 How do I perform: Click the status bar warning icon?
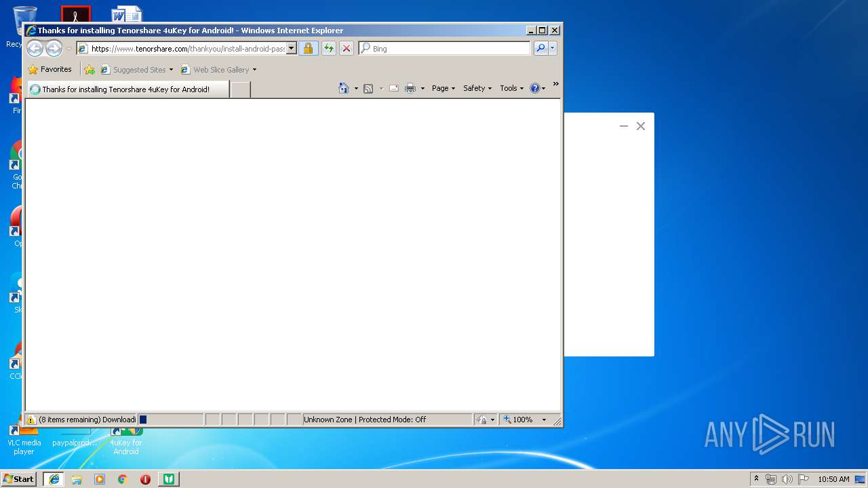coord(31,420)
